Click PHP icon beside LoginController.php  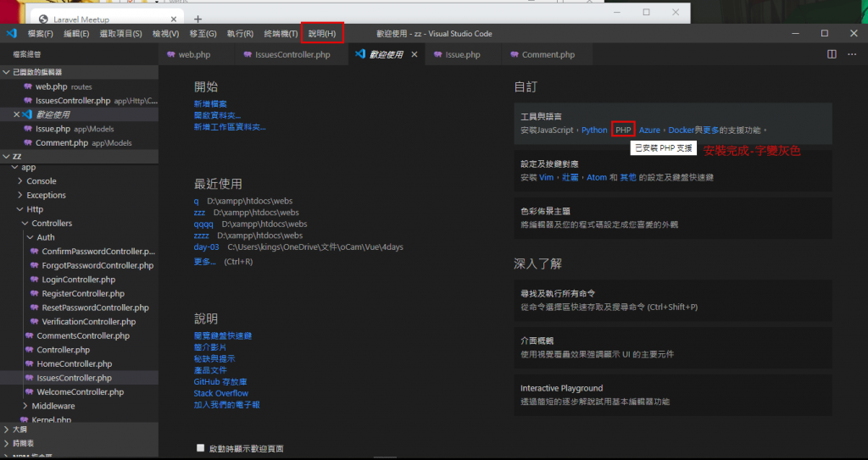(34, 280)
